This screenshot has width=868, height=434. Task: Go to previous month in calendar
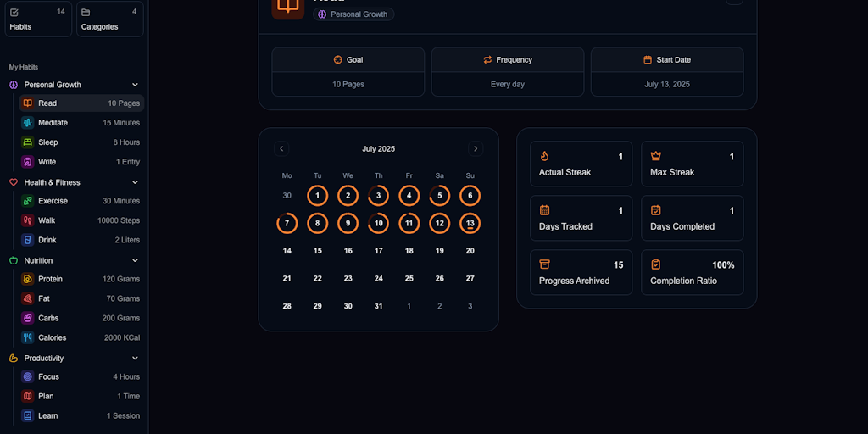click(281, 149)
